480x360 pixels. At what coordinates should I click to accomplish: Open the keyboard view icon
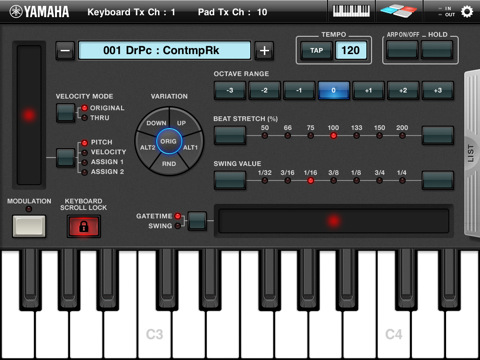(x=351, y=11)
